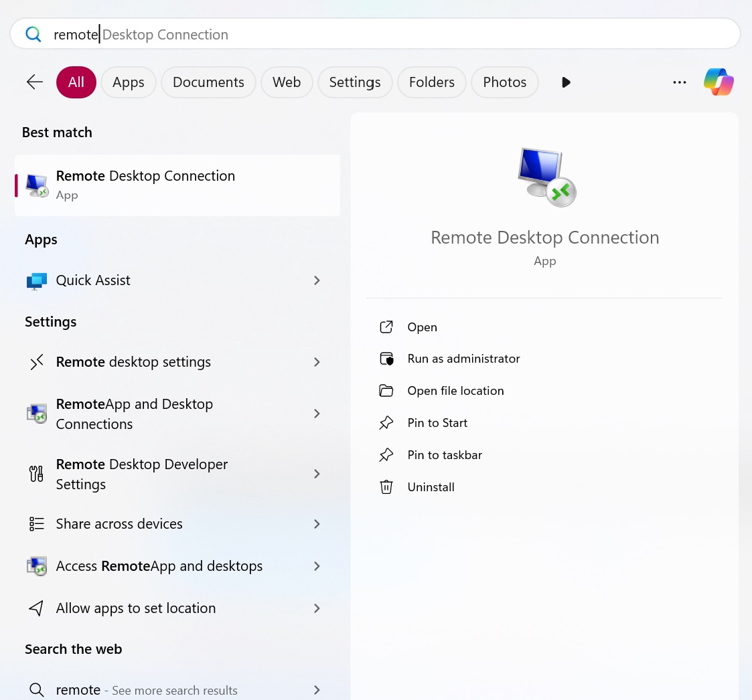Switch to the Web filter tab

pyautogui.click(x=287, y=82)
